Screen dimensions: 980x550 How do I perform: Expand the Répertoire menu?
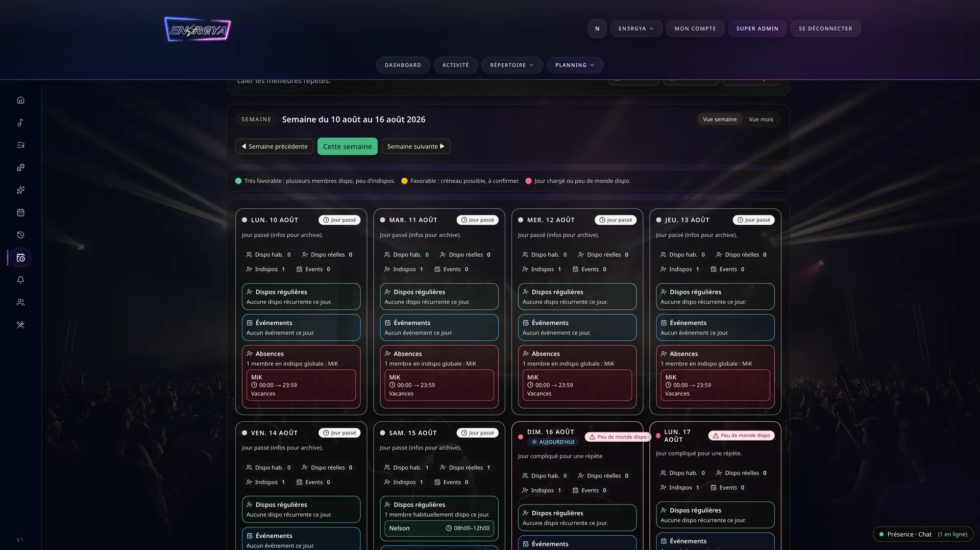tap(512, 65)
